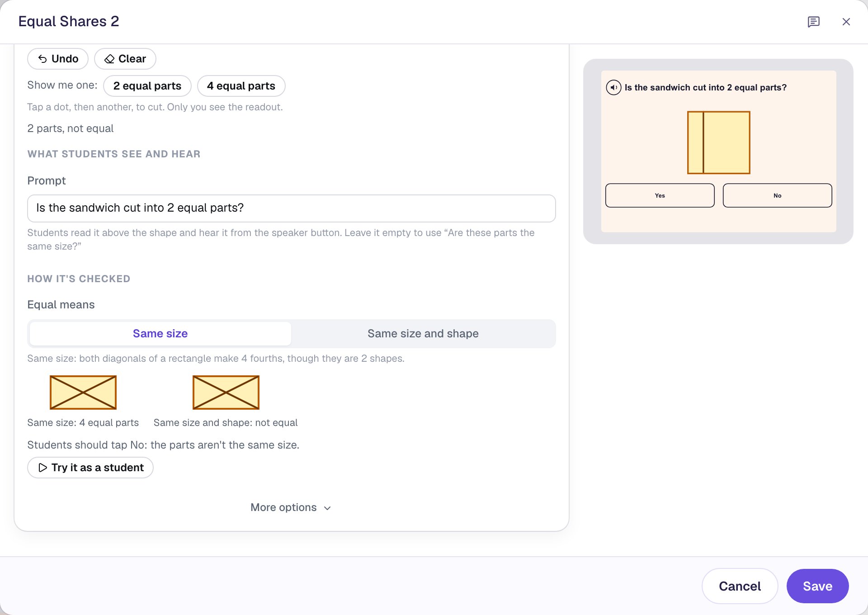Open the comments icon in the header
This screenshot has height=615, width=868.
point(813,22)
